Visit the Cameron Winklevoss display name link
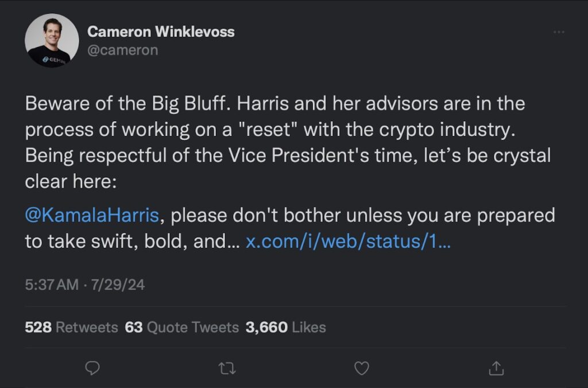The width and height of the screenshot is (588, 388). tap(161, 32)
